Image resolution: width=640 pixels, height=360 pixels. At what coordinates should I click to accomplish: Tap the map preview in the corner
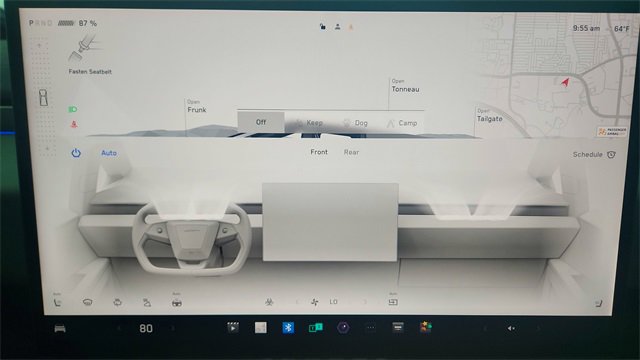559,76
